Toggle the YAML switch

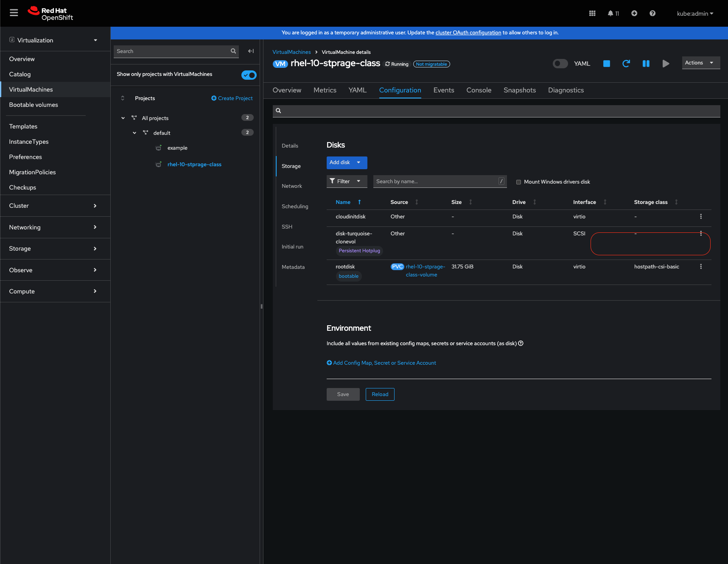click(x=560, y=64)
